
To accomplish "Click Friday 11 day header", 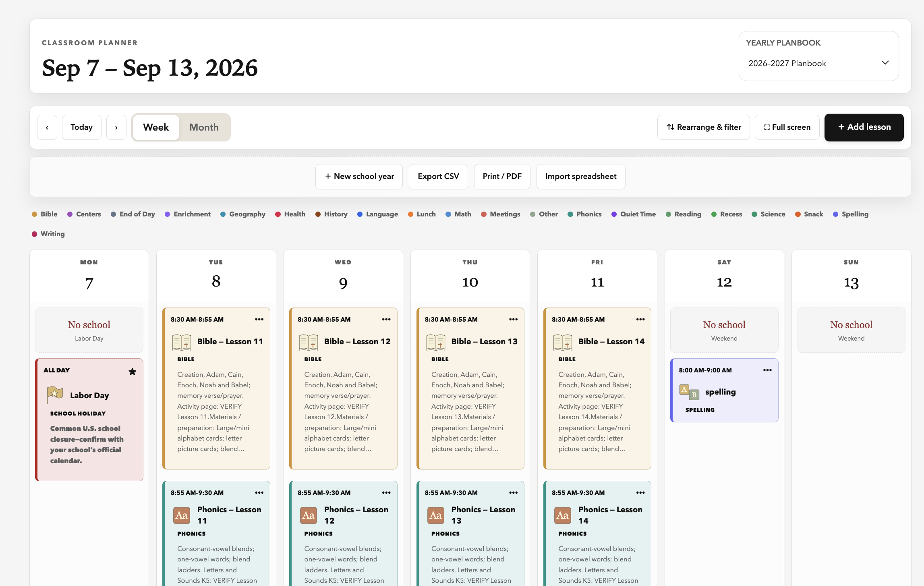I will 597,276.
